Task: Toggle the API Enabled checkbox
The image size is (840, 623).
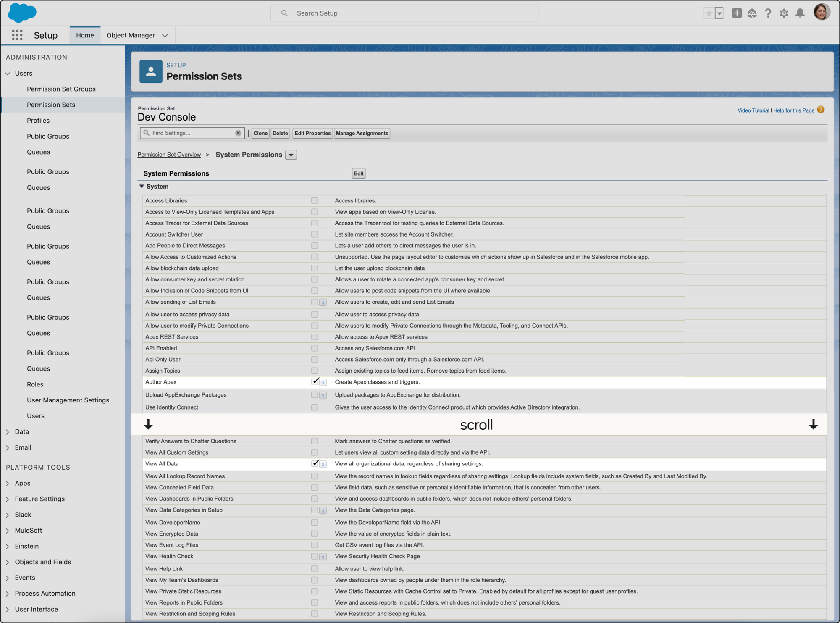Action: pyautogui.click(x=314, y=348)
